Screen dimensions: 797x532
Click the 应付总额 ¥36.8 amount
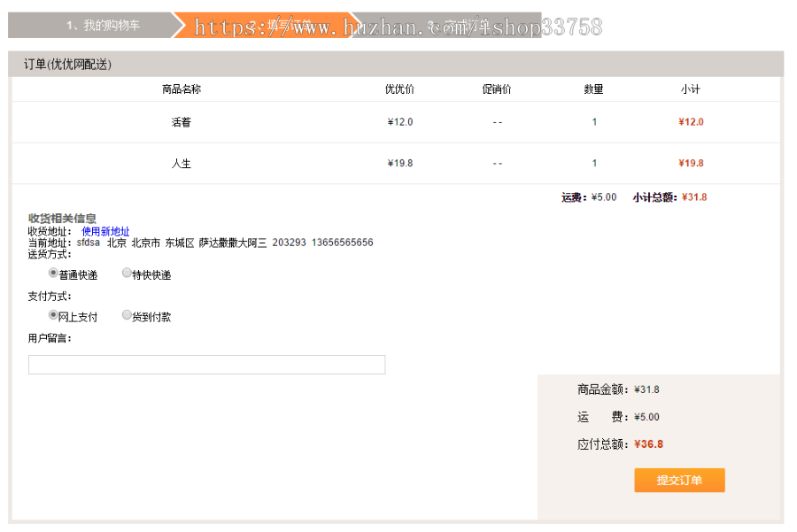coord(646,445)
